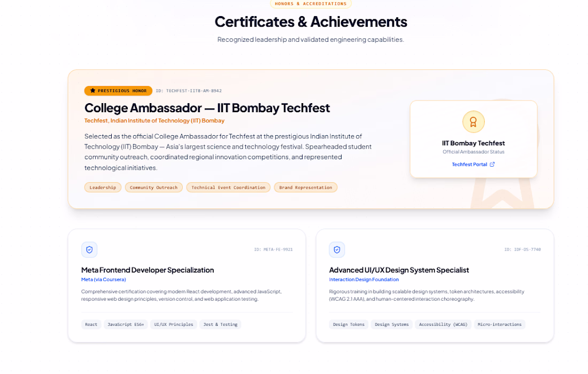Click the IIT Bombay Techfest card heading

click(x=473, y=143)
